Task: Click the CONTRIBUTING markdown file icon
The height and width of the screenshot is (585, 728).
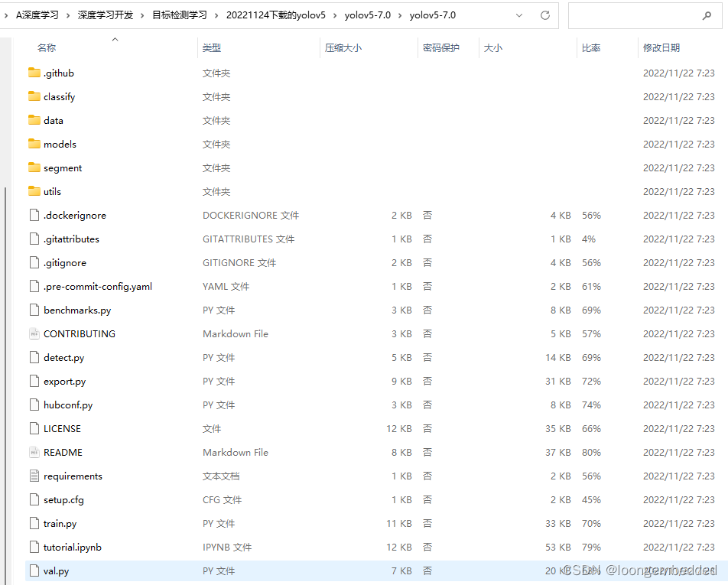Action: pyautogui.click(x=34, y=333)
